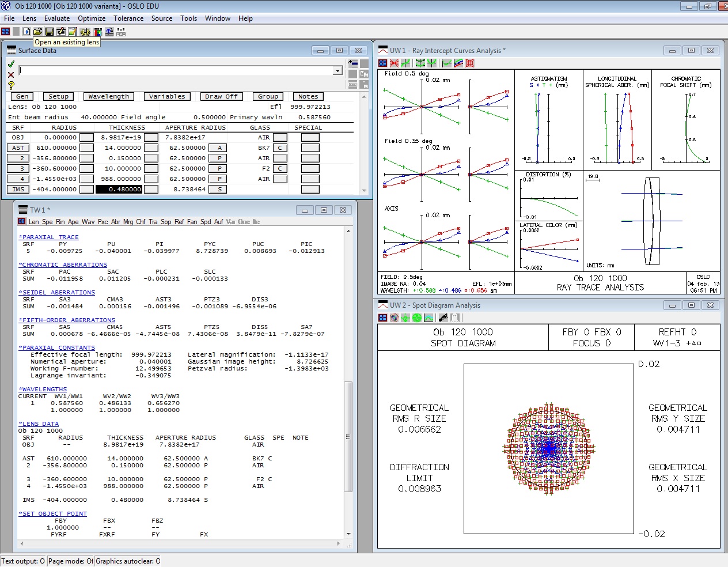This screenshot has height=567, width=728.
Task: Click the C button beside BK7 glass
Action: coord(280,148)
